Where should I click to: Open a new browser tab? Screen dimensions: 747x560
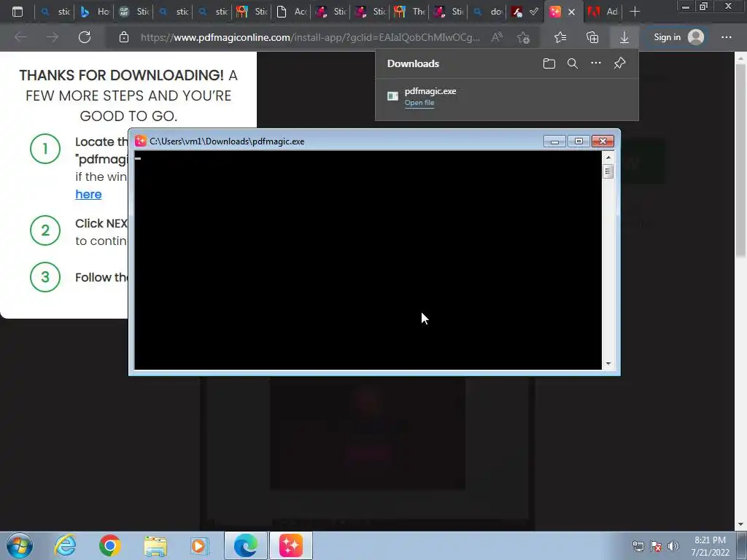tap(635, 12)
